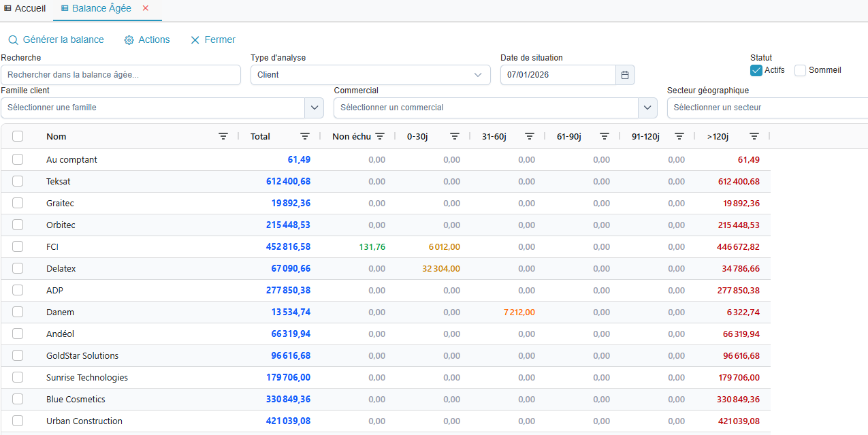Viewport: 868px width, 435px height.
Task: Check the select-all checkbox in the table header
Action: 18,136
